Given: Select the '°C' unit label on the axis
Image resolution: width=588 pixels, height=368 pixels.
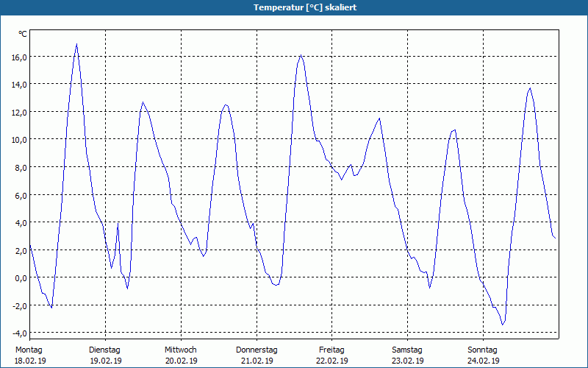Looking at the screenshot, I should [x=23, y=34].
